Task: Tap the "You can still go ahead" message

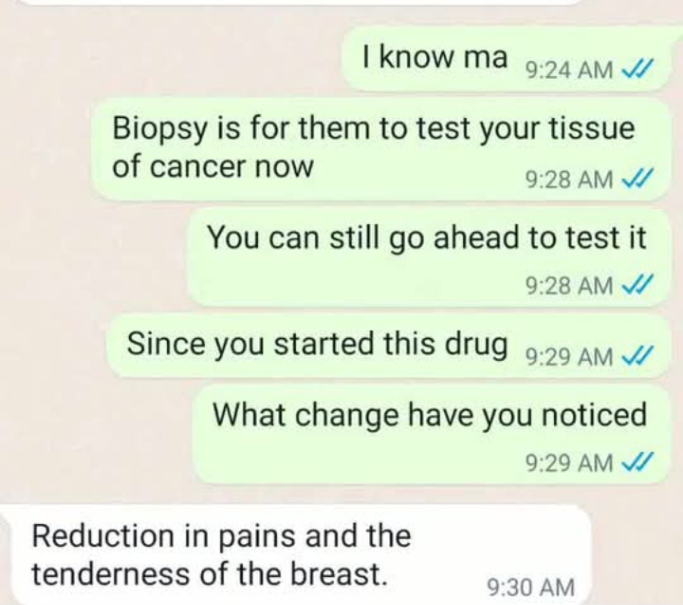Action: coord(429,257)
